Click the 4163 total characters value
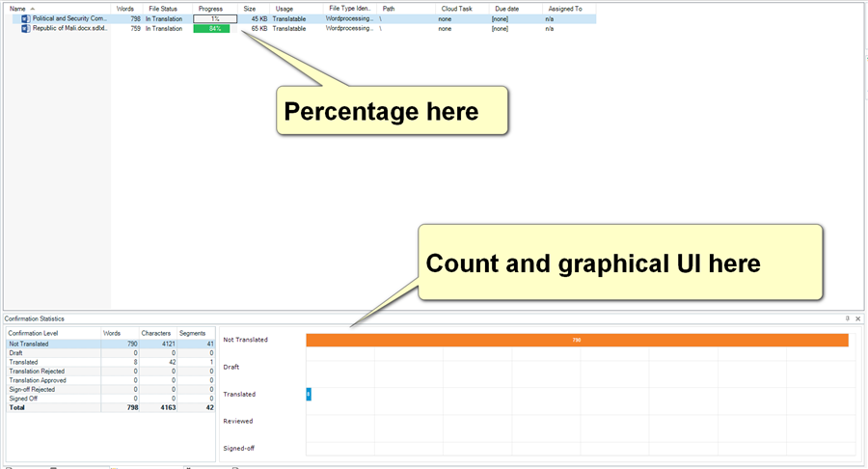868x469 pixels. 168,407
